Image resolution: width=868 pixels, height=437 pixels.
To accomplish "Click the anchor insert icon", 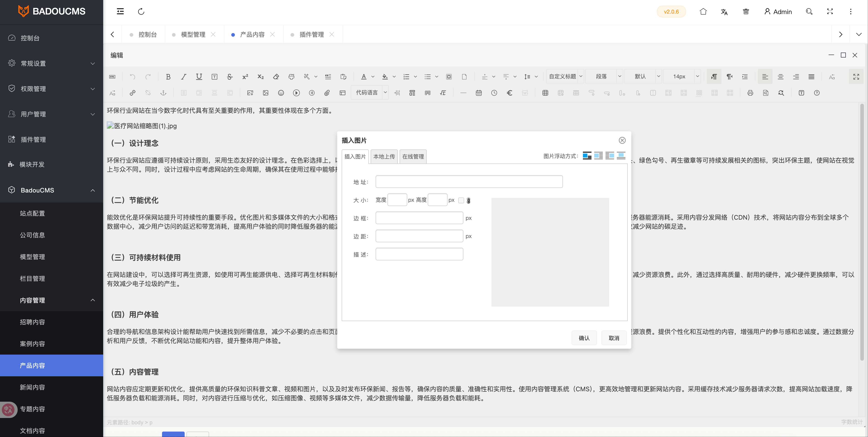I will [x=163, y=93].
